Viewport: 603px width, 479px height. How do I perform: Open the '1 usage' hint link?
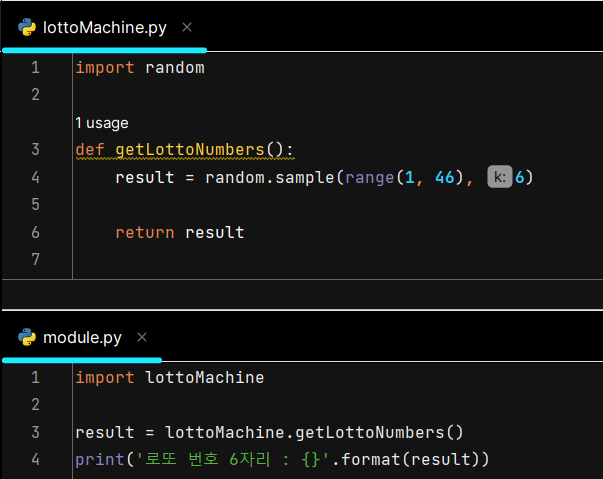(x=102, y=123)
